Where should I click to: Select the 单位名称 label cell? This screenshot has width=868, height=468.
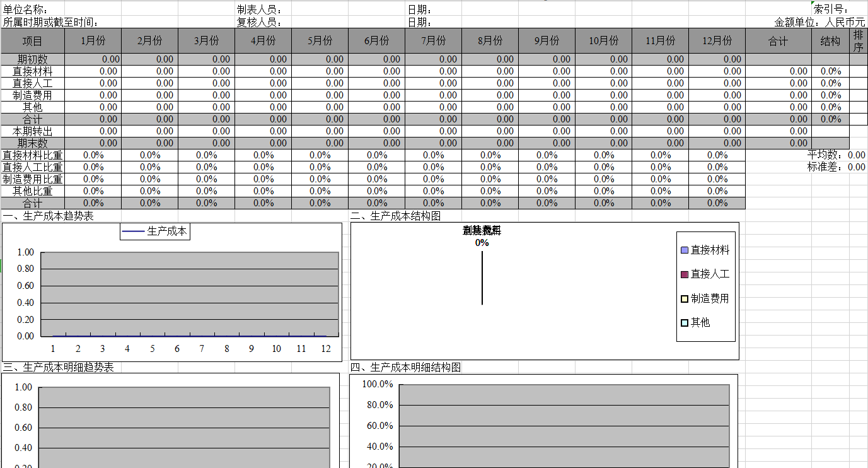[26, 9]
